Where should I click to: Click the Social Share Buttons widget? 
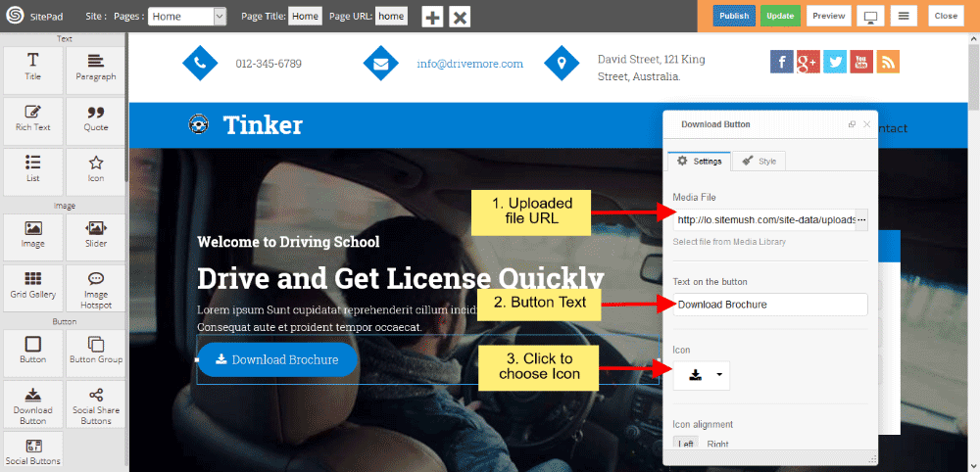[x=96, y=402]
